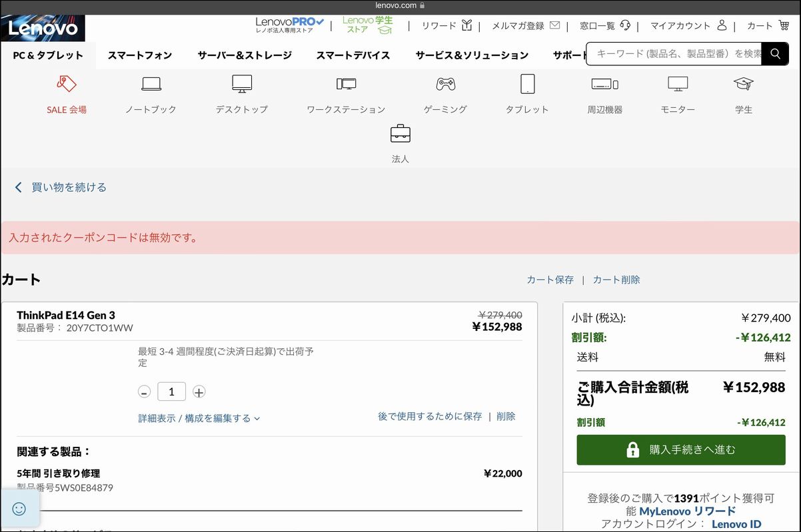
Task: Increase quantity with plus button
Action: click(x=199, y=392)
